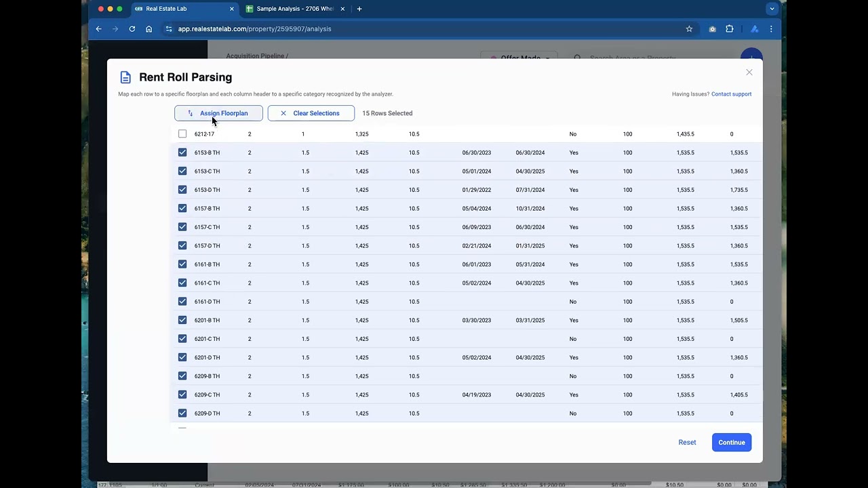Click the Continue button

[x=732, y=443]
